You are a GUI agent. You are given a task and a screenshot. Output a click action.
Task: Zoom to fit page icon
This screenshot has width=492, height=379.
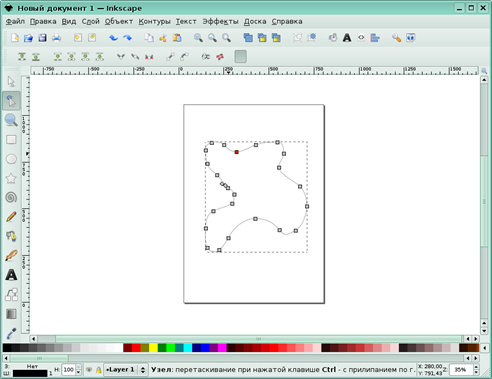pos(226,38)
